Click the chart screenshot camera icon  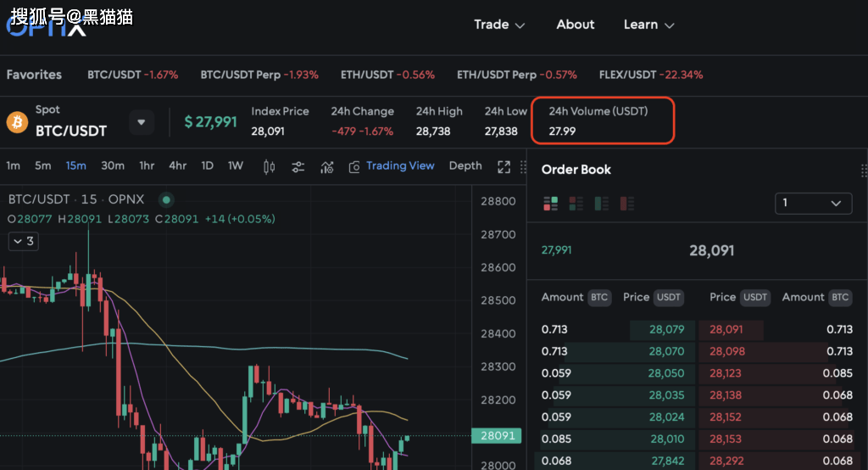tap(354, 167)
